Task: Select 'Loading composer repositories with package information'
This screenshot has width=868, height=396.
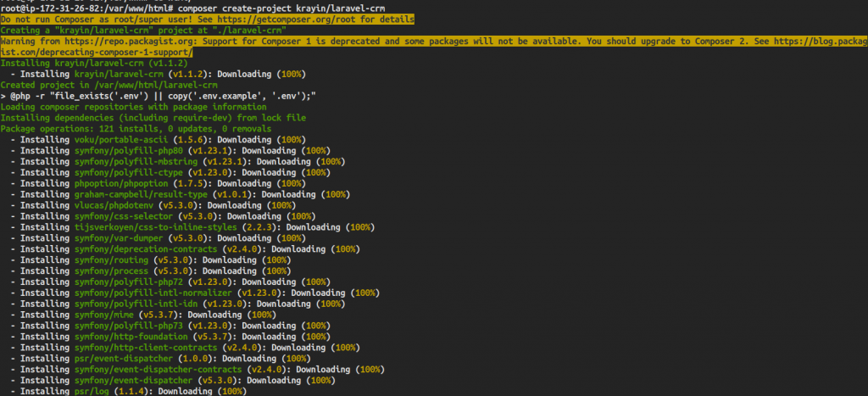Action: (x=133, y=107)
